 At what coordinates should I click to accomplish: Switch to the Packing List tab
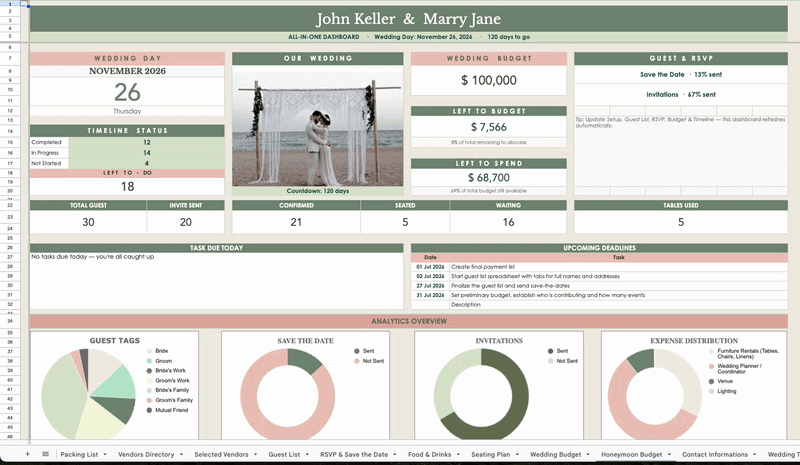(79, 454)
